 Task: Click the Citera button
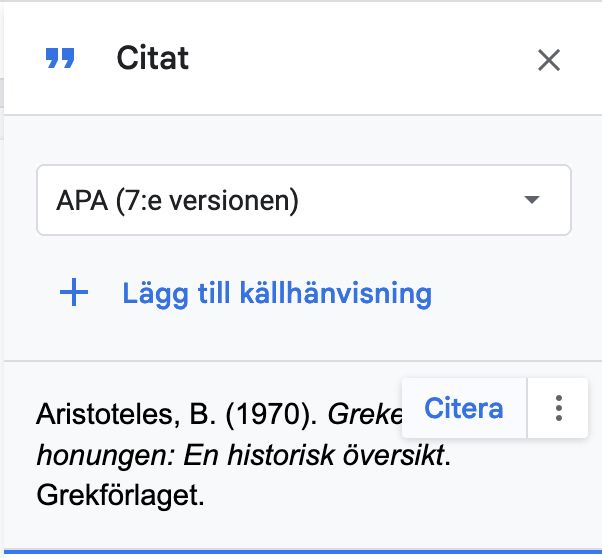(464, 408)
